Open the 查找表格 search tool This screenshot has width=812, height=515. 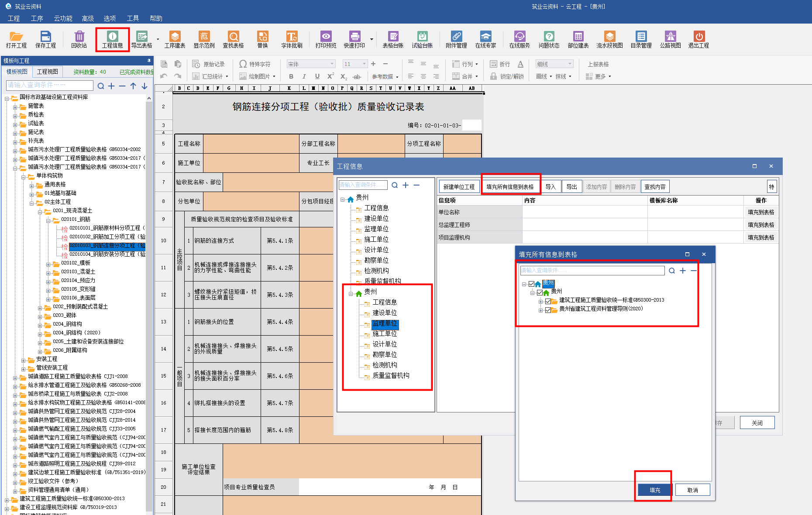click(233, 39)
